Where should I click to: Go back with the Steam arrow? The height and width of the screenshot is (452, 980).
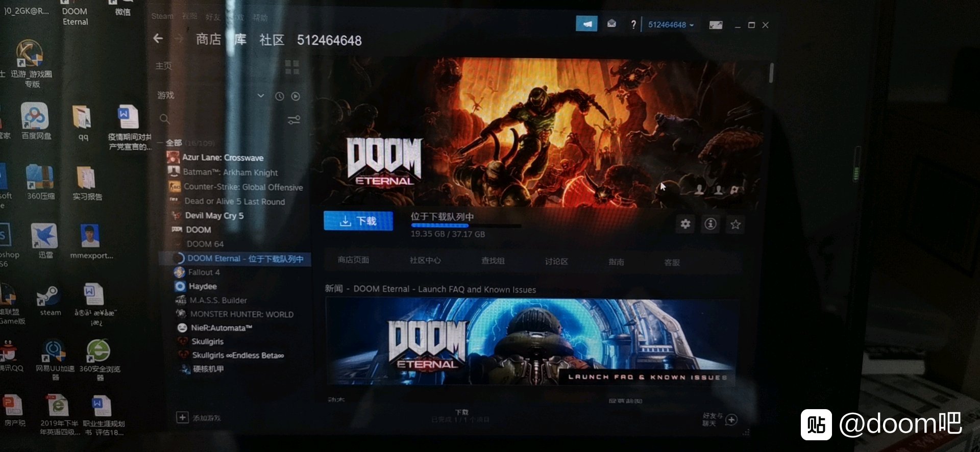[x=158, y=38]
